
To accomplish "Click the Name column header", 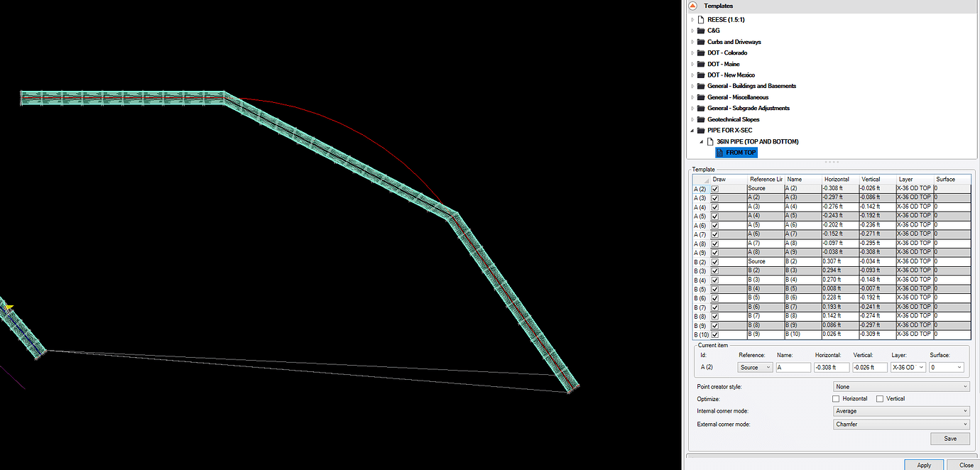I will pyautogui.click(x=802, y=179).
